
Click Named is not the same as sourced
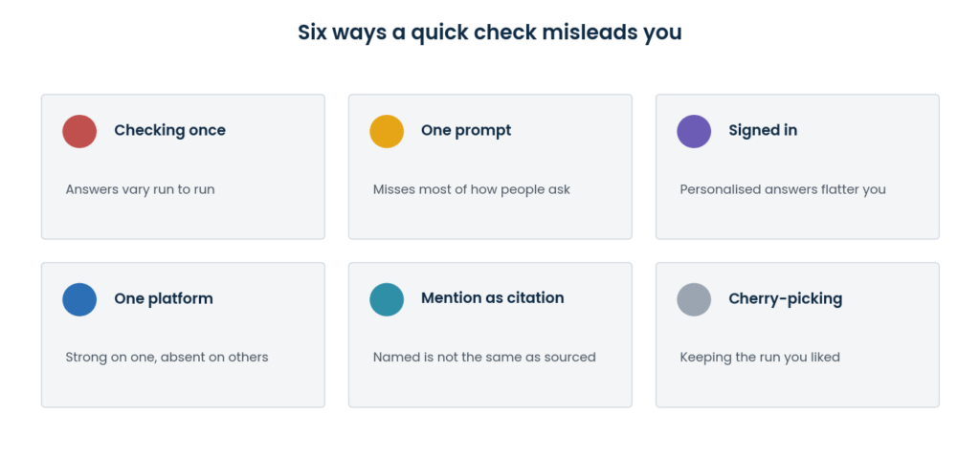[x=484, y=358]
